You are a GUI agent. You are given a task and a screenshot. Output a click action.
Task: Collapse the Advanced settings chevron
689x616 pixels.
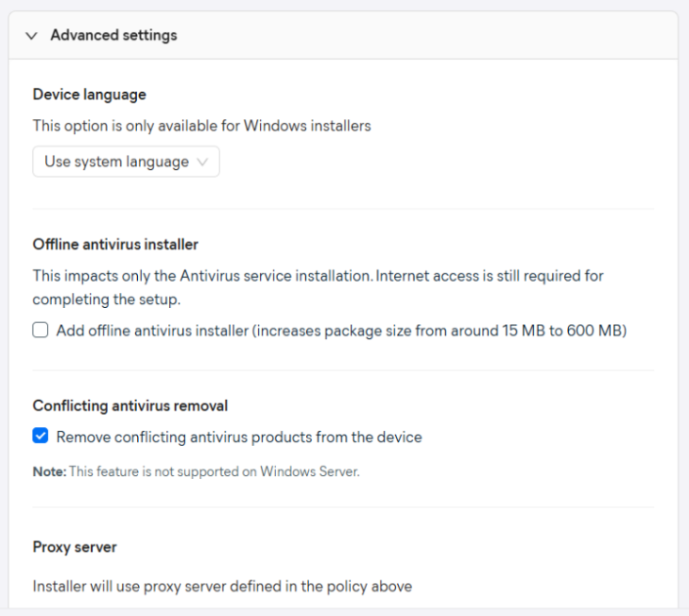(x=32, y=36)
